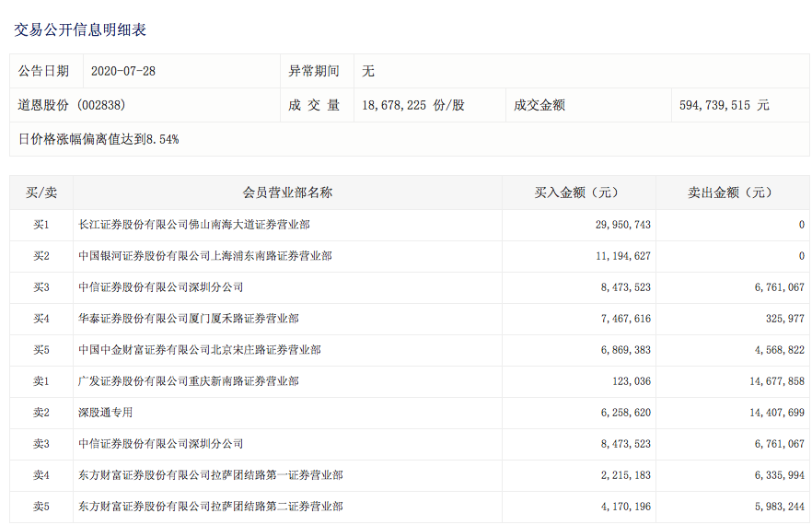The width and height of the screenshot is (812, 525).
Task: Select the 买1 row label
Action: pos(41,225)
